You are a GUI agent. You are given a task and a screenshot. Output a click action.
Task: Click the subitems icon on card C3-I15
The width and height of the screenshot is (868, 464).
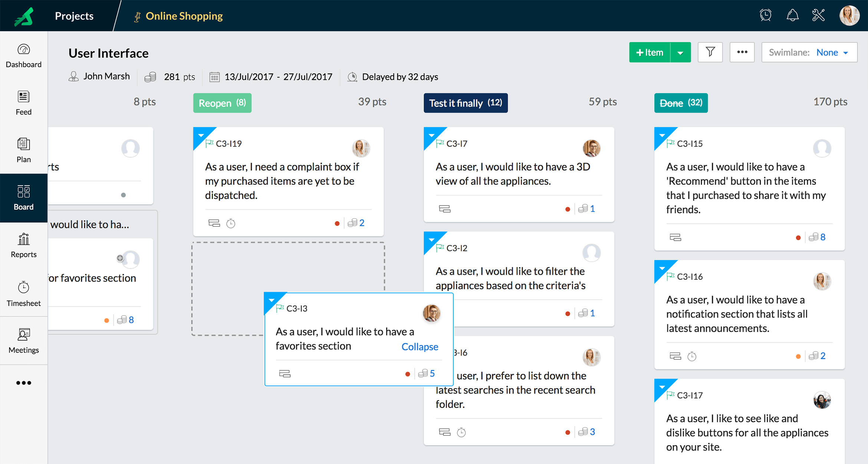coord(675,237)
